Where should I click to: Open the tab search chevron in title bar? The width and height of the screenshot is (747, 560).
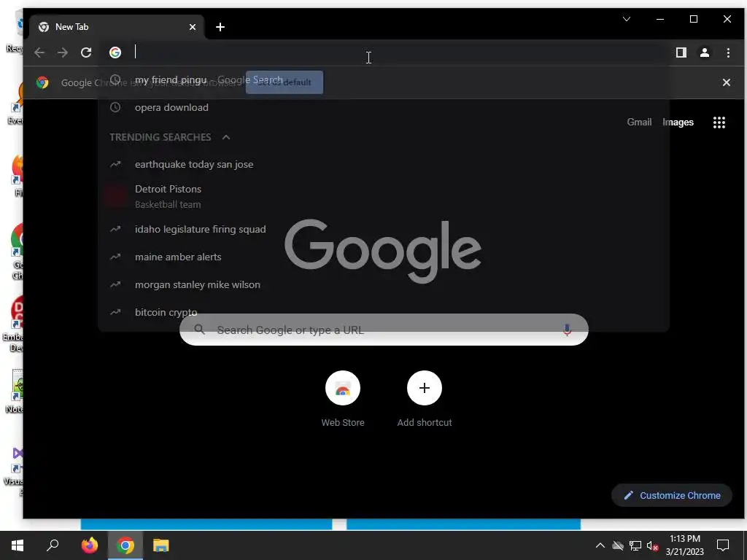(627, 19)
